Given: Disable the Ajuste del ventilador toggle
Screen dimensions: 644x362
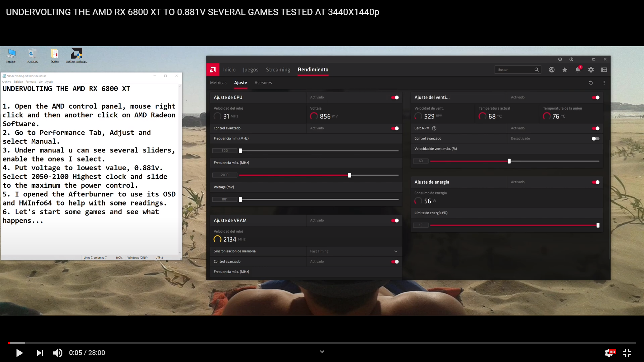Looking at the screenshot, I should pos(596,98).
